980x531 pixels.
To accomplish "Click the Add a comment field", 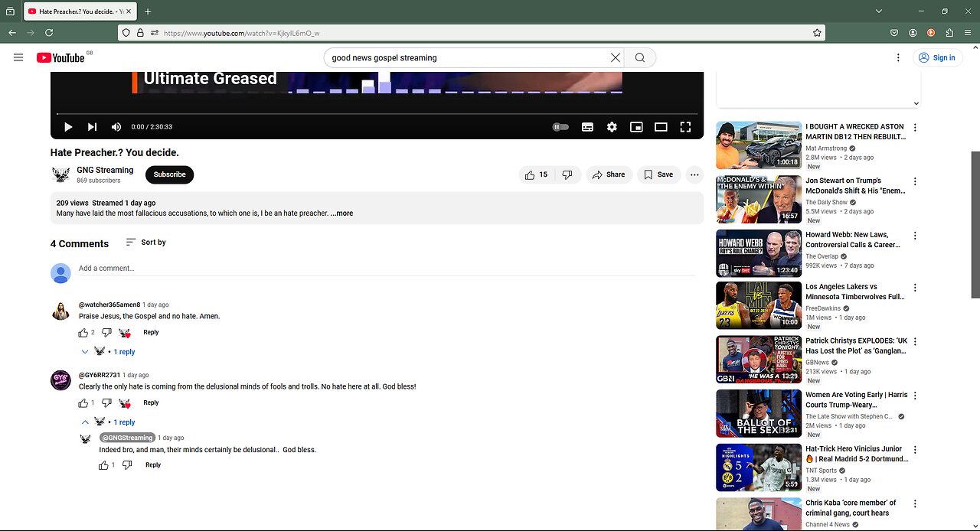I will pos(387,269).
